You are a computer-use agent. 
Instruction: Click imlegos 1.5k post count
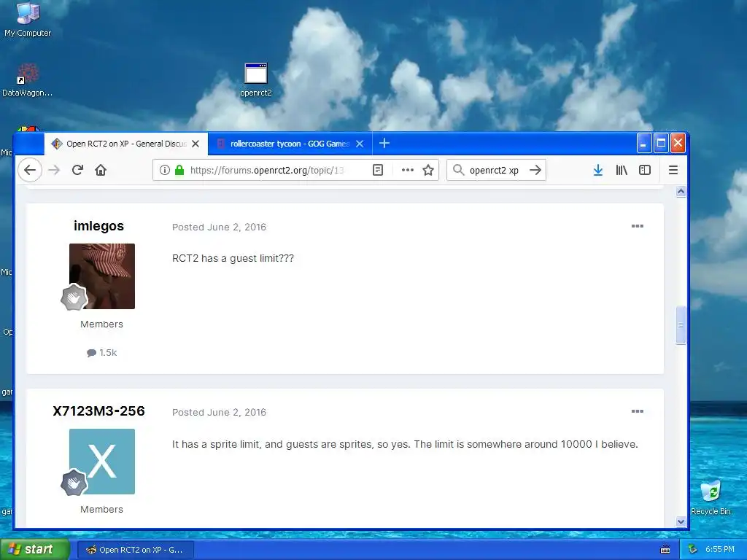[102, 353]
